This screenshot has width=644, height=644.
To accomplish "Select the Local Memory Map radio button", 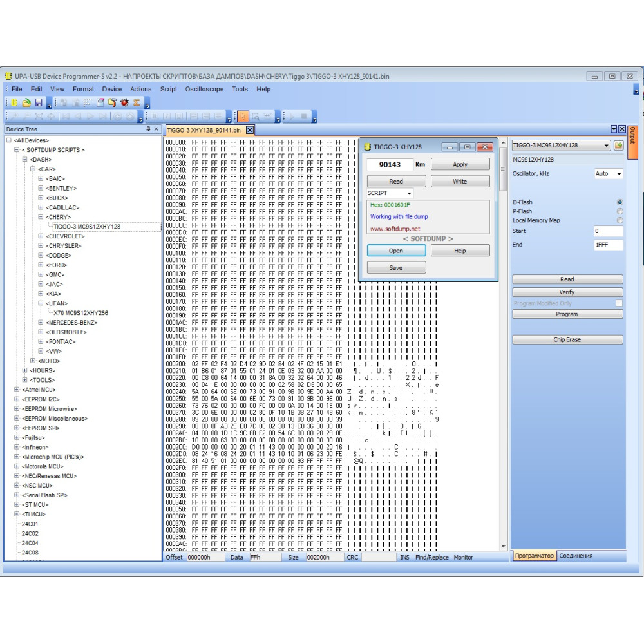I will tap(620, 220).
